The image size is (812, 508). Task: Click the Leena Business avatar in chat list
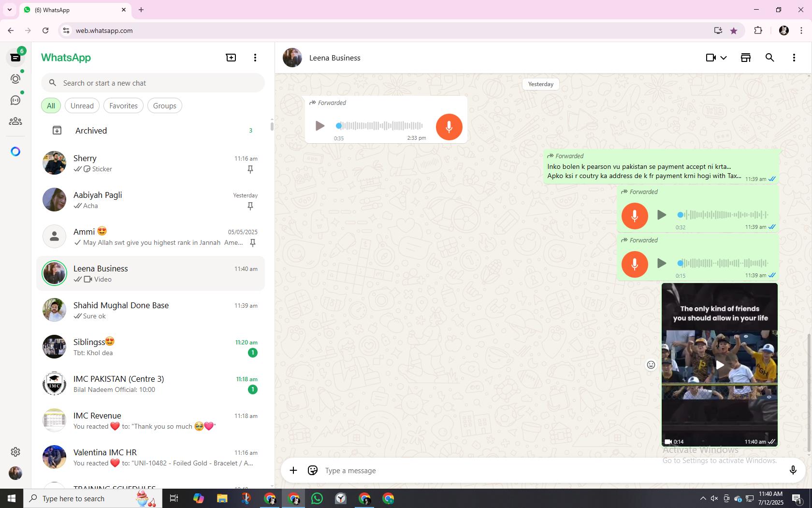[x=54, y=274]
